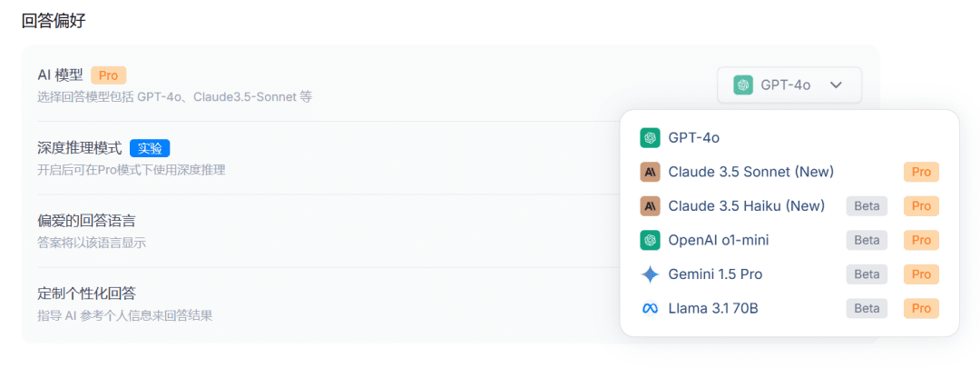This screenshot has width=980, height=368.
Task: Click the OpenAI logo beside GPT-4o option
Action: pos(649,138)
